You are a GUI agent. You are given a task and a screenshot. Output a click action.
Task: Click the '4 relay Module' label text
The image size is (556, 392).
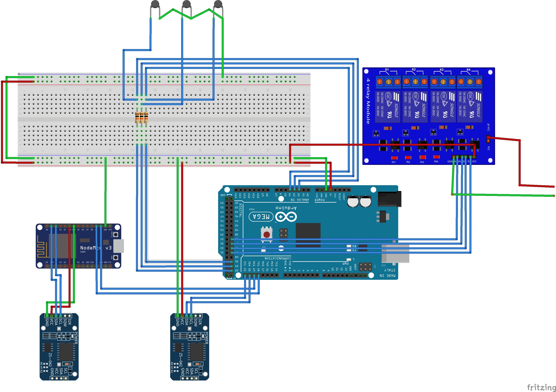pos(368,101)
